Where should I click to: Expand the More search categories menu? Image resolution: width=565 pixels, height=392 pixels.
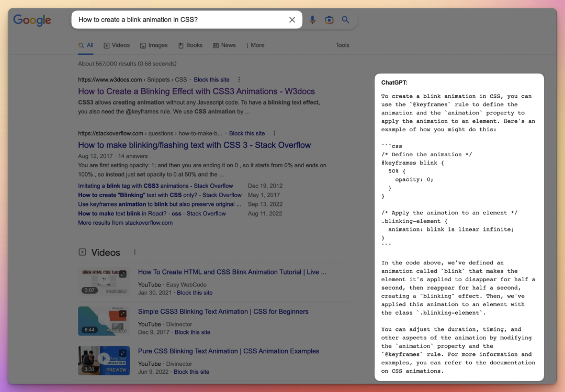click(255, 45)
